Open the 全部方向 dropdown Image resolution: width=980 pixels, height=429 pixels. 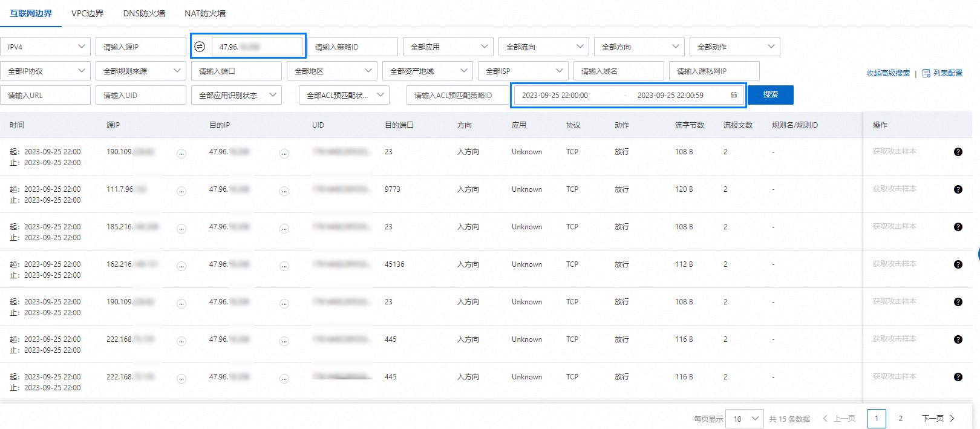point(639,47)
